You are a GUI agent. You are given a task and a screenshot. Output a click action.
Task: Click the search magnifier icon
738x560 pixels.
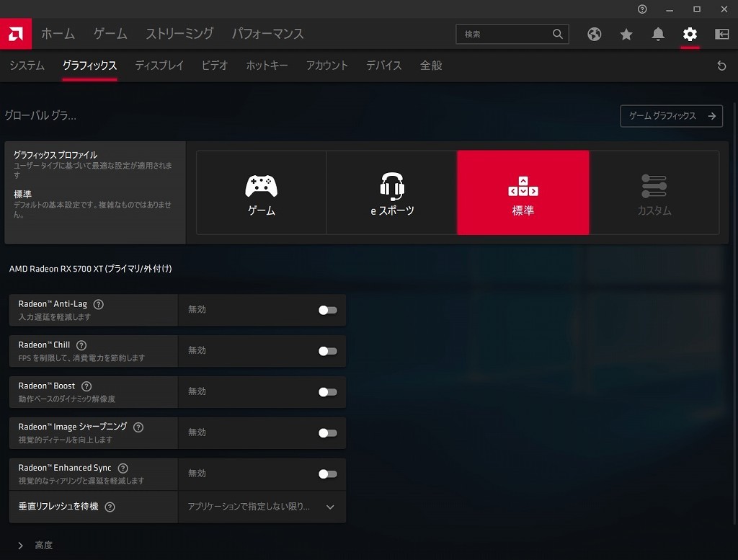pos(558,34)
